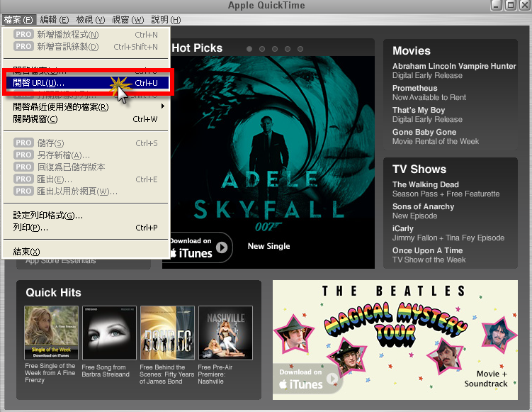
Task: Open Bond 50 thumbnail
Action: pyautogui.click(x=168, y=333)
